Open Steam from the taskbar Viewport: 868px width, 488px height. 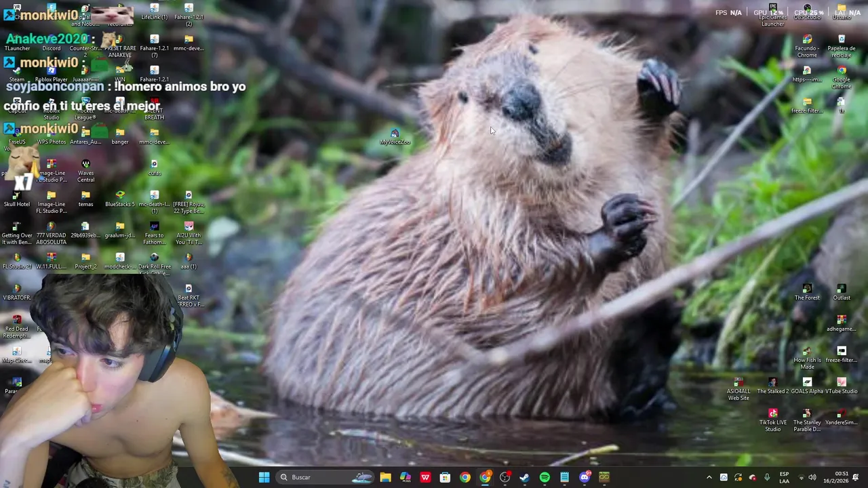pos(524,477)
